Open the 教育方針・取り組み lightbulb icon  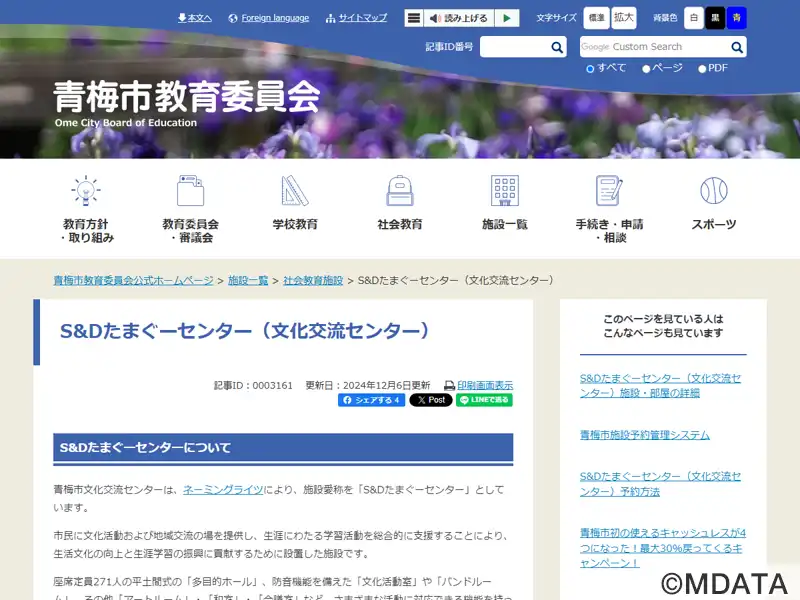[87, 191]
